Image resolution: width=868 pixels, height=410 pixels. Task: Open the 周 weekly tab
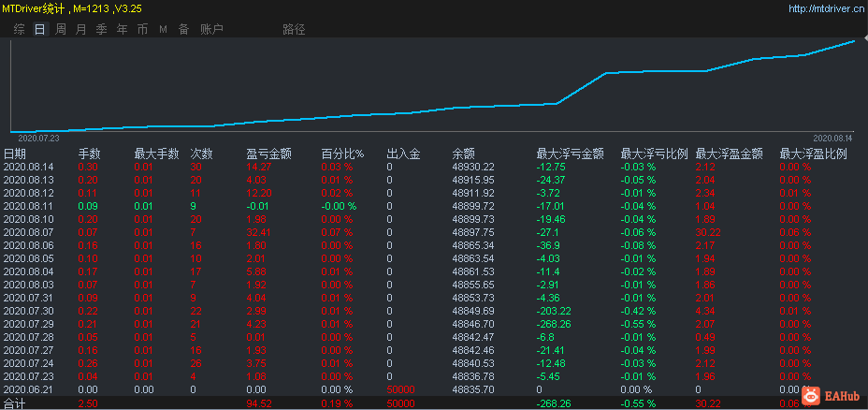click(61, 29)
